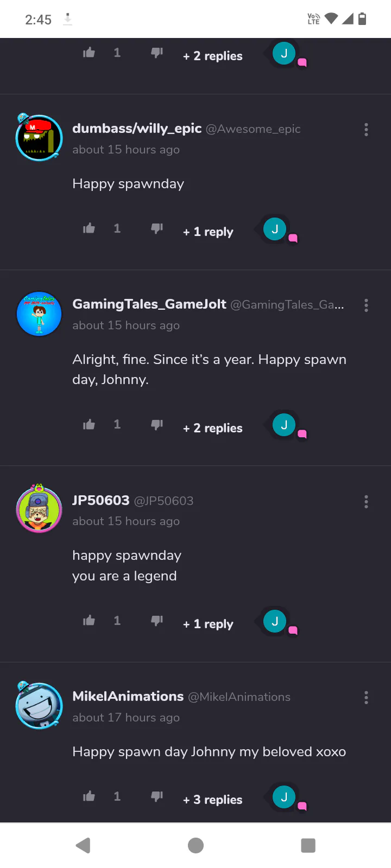Expand 3 replies under MikelAnimations comment
391x868 pixels.
pyautogui.click(x=213, y=800)
